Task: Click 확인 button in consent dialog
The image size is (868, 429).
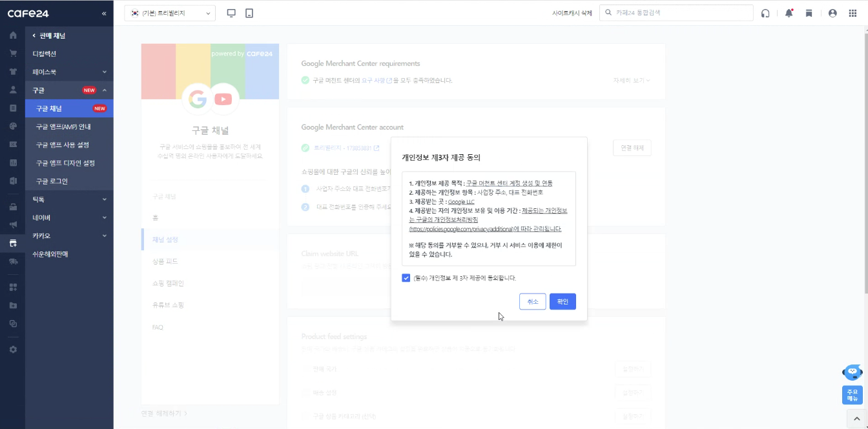Action: click(x=563, y=301)
